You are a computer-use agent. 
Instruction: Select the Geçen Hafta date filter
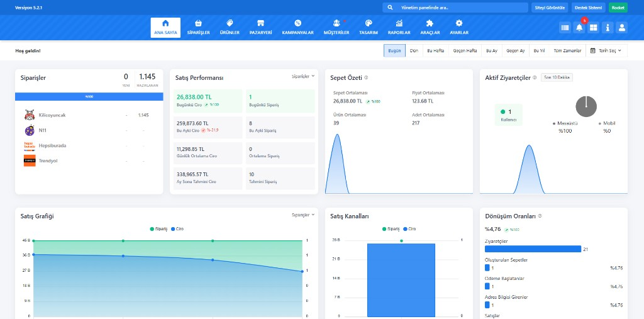tap(465, 50)
